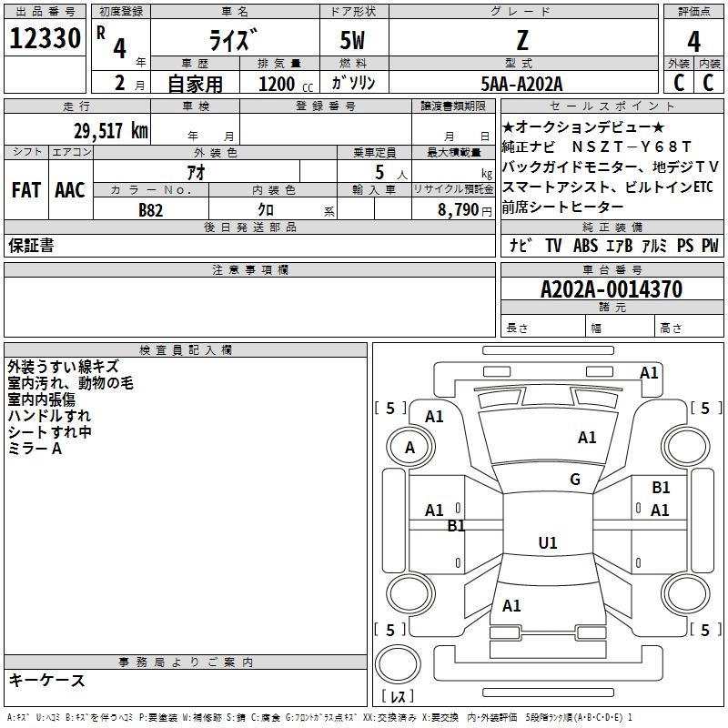The height and width of the screenshot is (728, 728).
Task: Click the lot number 12330
Action: point(45,39)
